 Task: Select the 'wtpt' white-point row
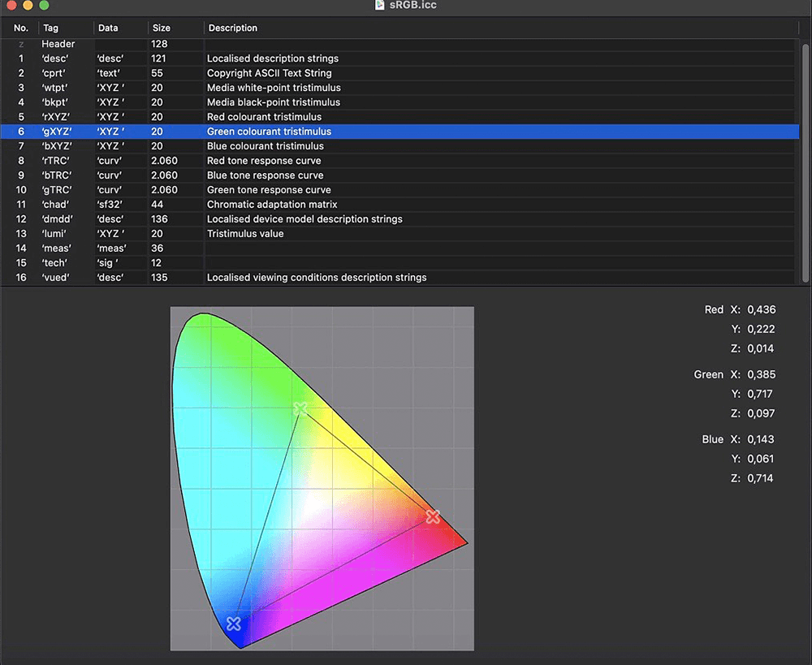[x=400, y=88]
